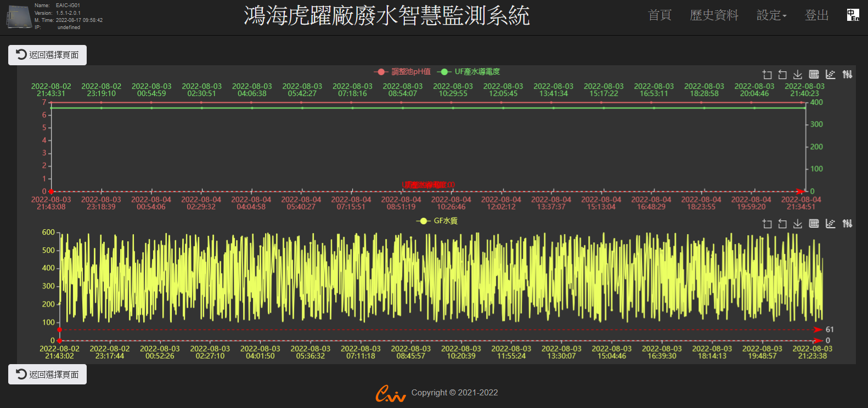The width and height of the screenshot is (868, 408).
Task: Click the language switch icon 中/En
Action: tap(853, 15)
